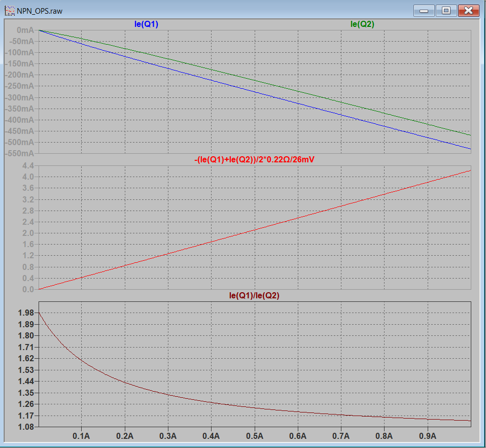The width and height of the screenshot is (486, 448).
Task: Click the 0.5A horizontal axis label
Action: point(255,436)
